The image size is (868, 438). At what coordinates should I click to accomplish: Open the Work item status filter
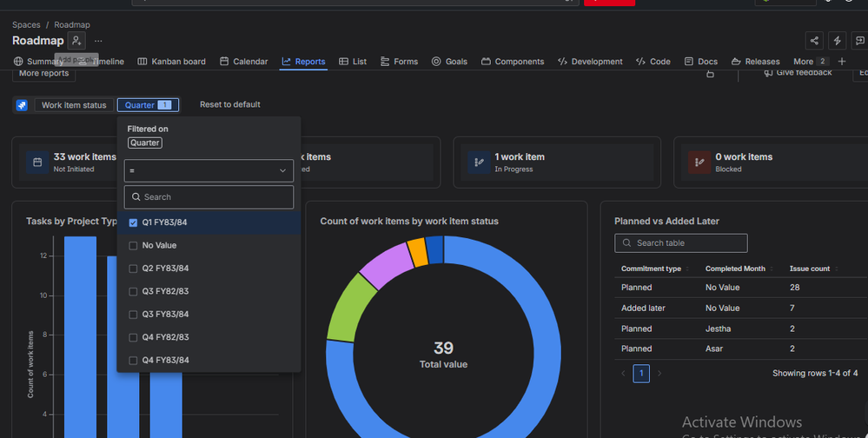click(74, 104)
